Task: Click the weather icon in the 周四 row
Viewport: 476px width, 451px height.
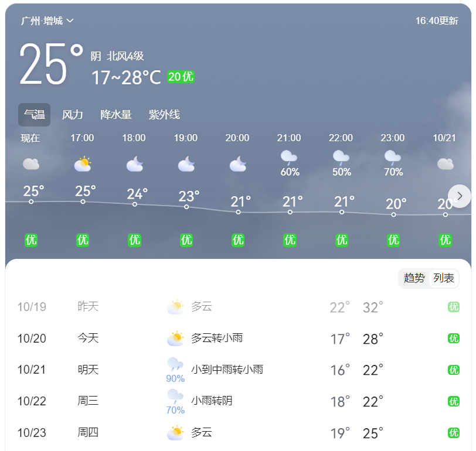Action: pos(175,433)
